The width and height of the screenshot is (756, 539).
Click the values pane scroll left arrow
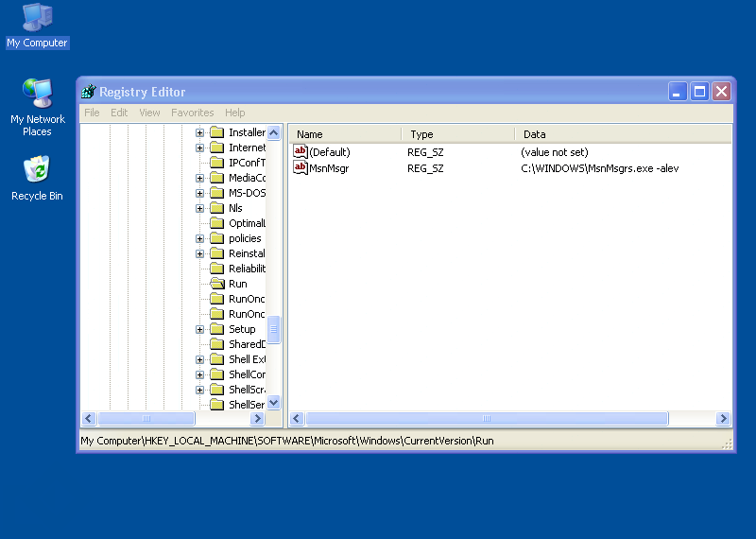tap(297, 418)
